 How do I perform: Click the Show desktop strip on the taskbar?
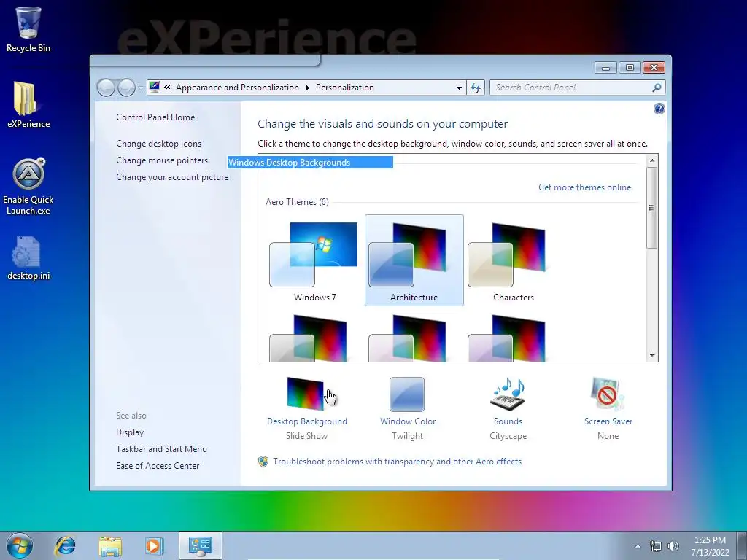tap(743, 545)
